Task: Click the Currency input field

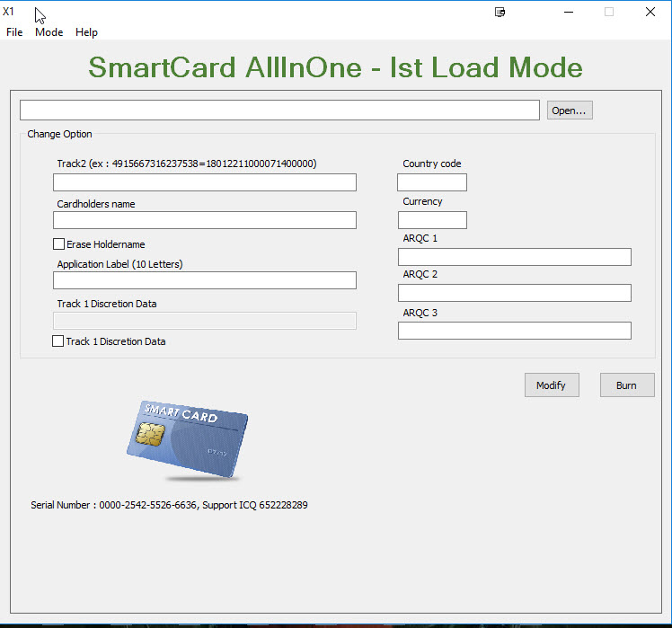Action: (432, 220)
